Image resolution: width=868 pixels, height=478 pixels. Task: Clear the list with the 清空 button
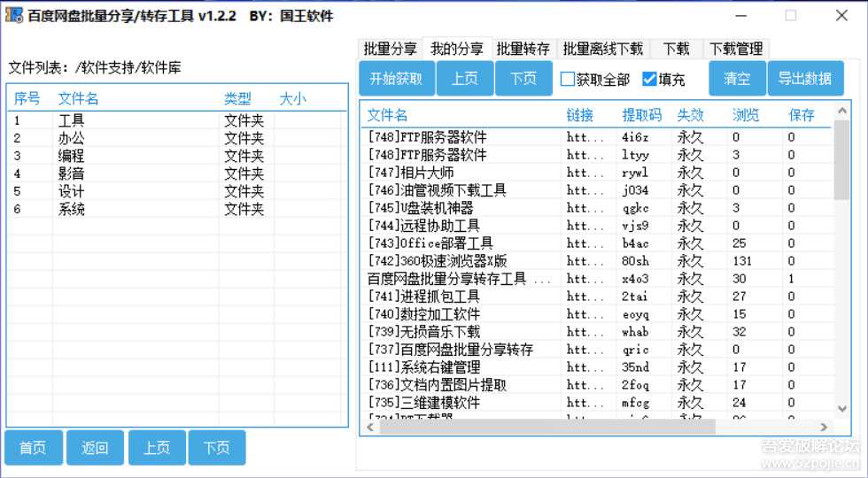[x=737, y=79]
